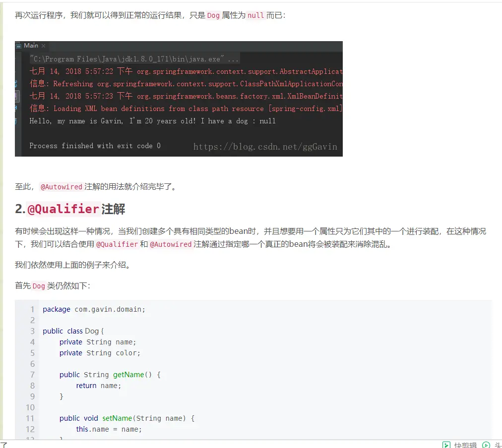
Task: Click the console output screenshot image
Action: click(x=179, y=99)
